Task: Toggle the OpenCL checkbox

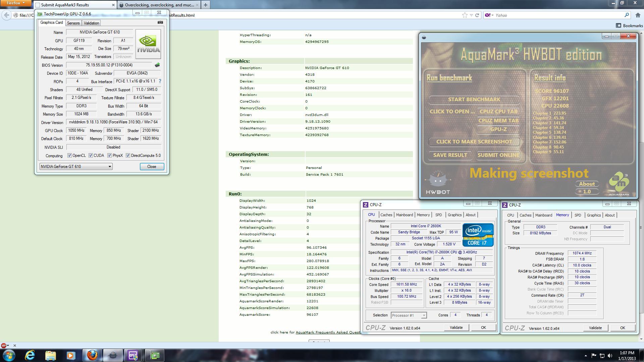Action: 69,156
